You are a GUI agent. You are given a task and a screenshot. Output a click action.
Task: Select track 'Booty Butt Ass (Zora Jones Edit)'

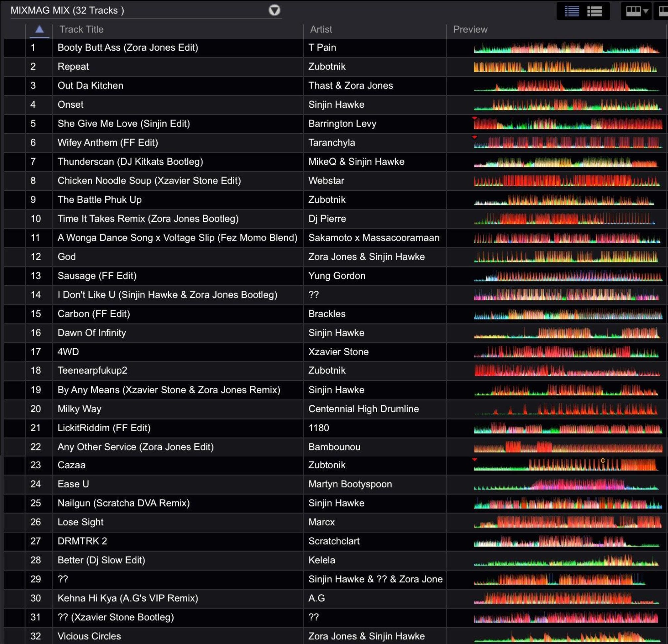click(128, 47)
